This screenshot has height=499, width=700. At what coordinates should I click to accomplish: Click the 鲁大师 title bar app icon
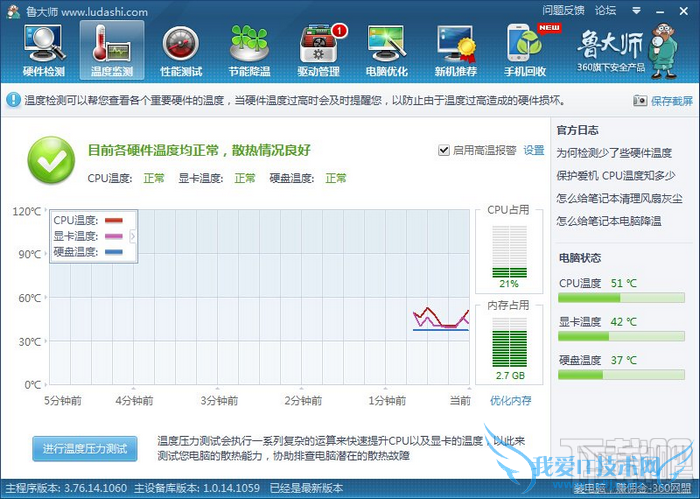tap(13, 11)
